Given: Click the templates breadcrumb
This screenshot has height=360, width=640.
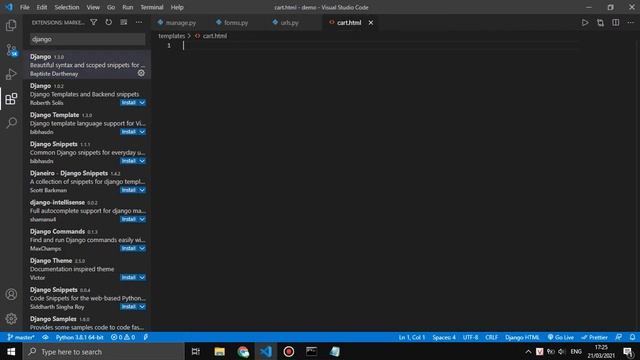Looking at the screenshot, I should (171, 36).
